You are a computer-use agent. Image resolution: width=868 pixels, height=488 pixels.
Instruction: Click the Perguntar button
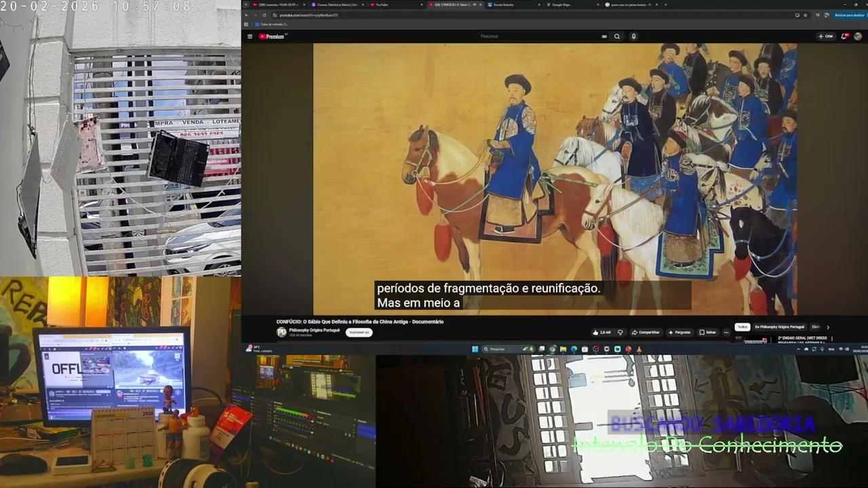pos(679,332)
